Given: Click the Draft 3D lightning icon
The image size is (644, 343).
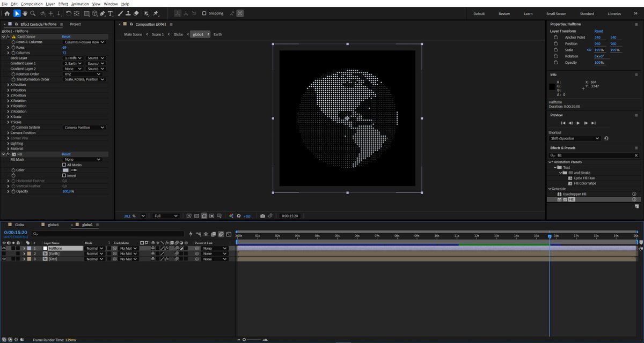Looking at the screenshot, I should point(191,234).
